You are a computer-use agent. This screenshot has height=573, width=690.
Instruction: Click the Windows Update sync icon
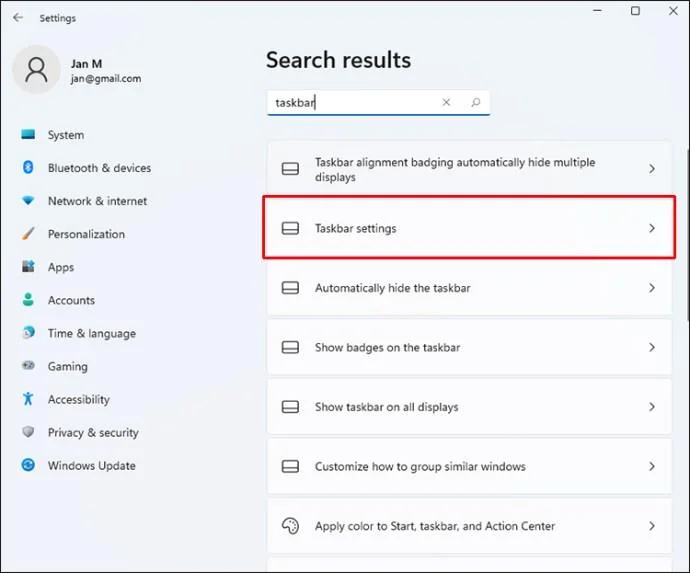click(28, 465)
